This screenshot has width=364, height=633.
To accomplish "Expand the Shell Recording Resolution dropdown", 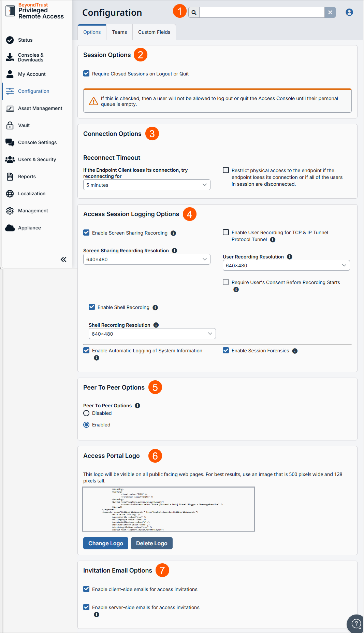I will point(152,334).
